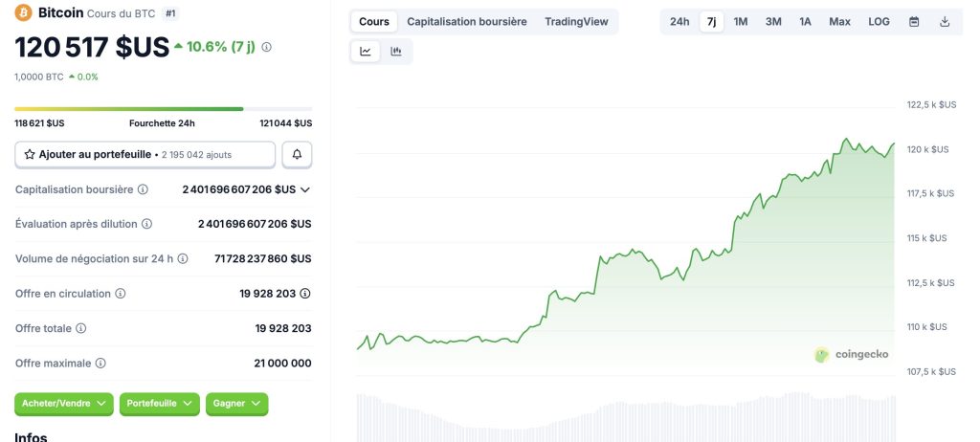Click the Fourchette 24h range bar
Screen dimensions: 980x442
(x=163, y=109)
